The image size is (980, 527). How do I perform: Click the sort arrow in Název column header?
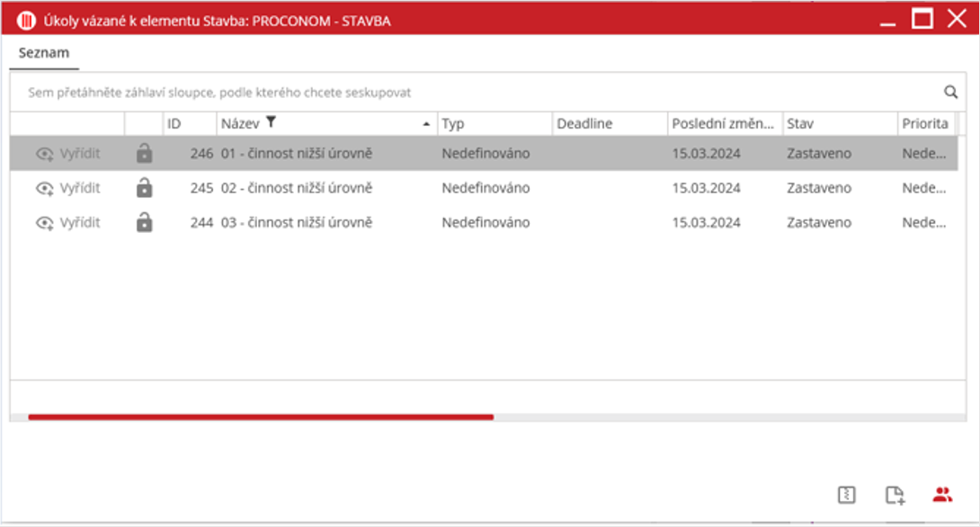[426, 124]
